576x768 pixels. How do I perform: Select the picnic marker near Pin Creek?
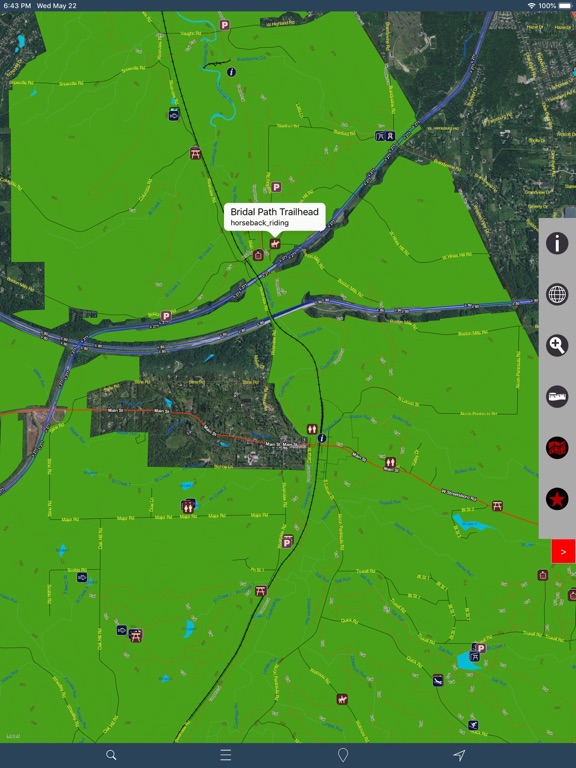(x=261, y=591)
